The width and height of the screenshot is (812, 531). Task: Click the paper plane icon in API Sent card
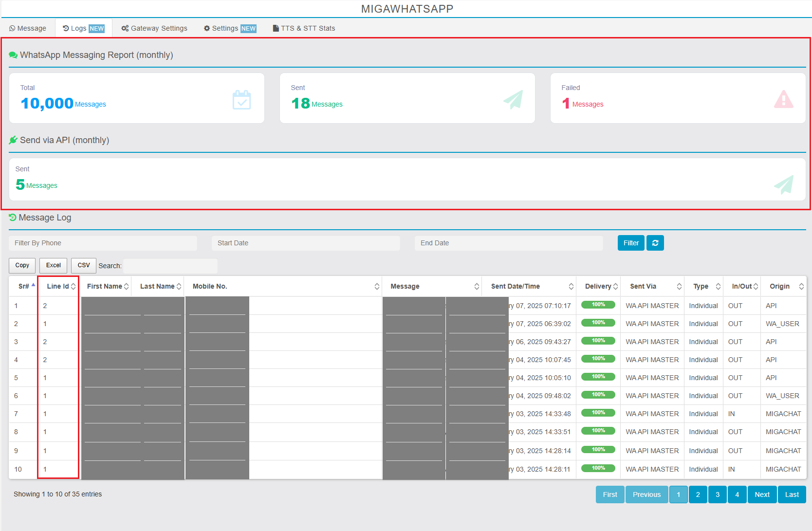[x=783, y=184]
